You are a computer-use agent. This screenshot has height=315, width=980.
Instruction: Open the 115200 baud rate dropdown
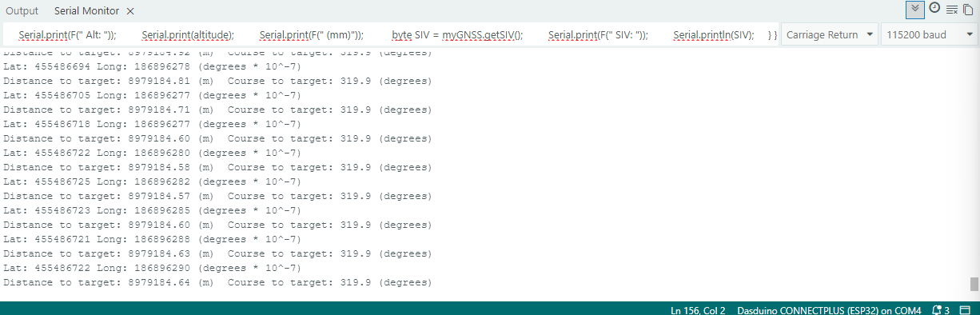930,35
